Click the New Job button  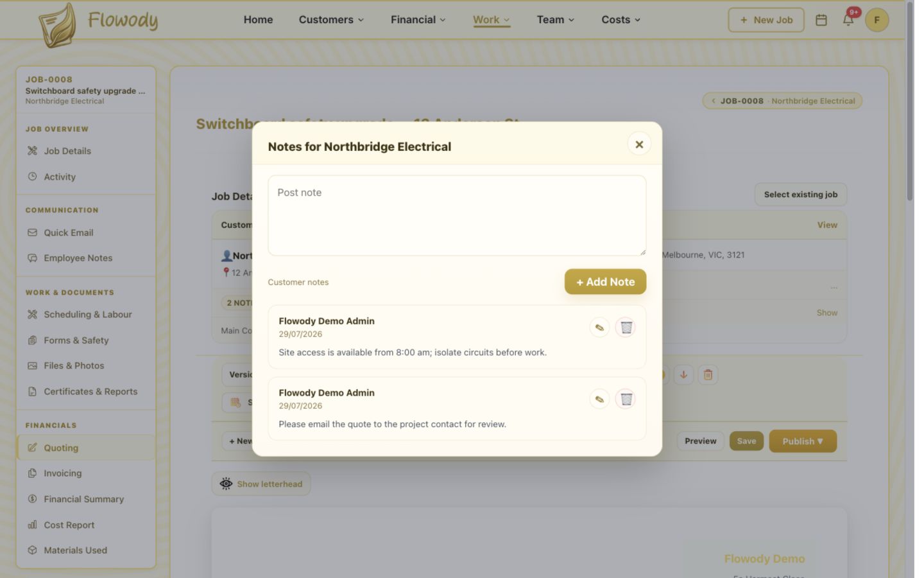click(766, 20)
